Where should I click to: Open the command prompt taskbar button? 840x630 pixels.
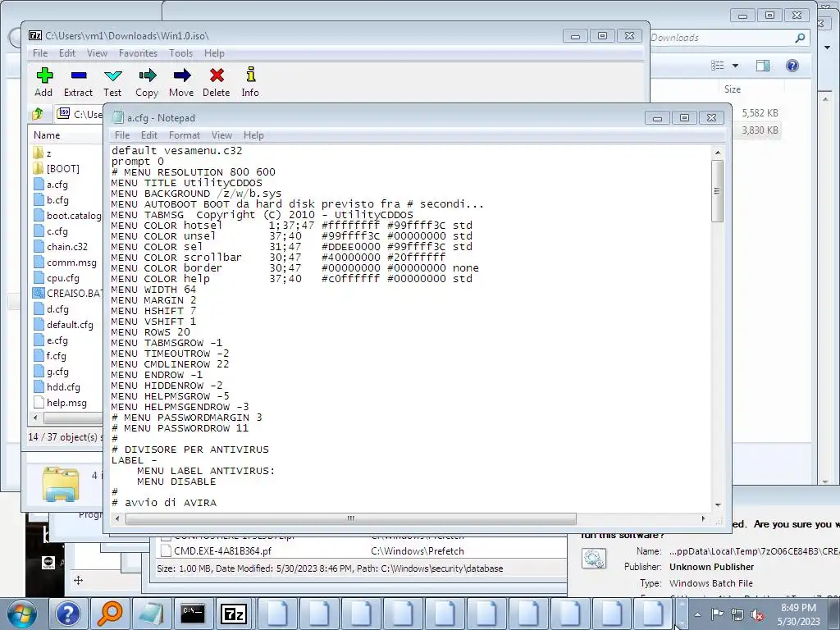click(192, 614)
